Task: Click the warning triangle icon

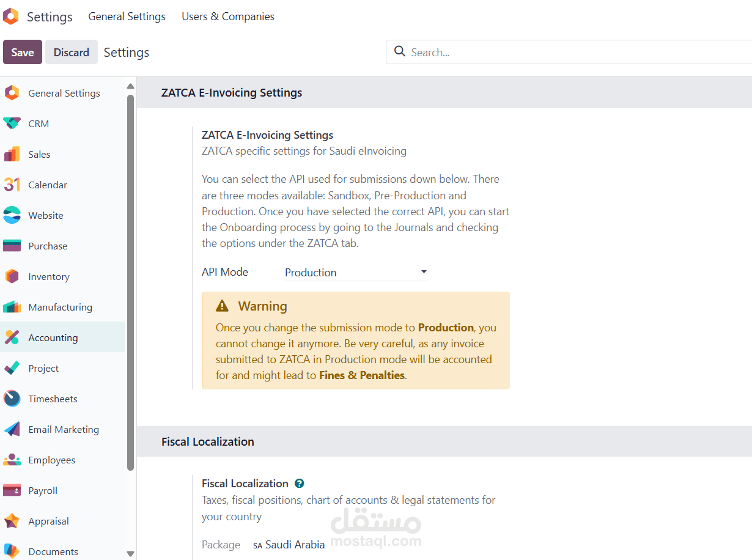Action: click(222, 306)
